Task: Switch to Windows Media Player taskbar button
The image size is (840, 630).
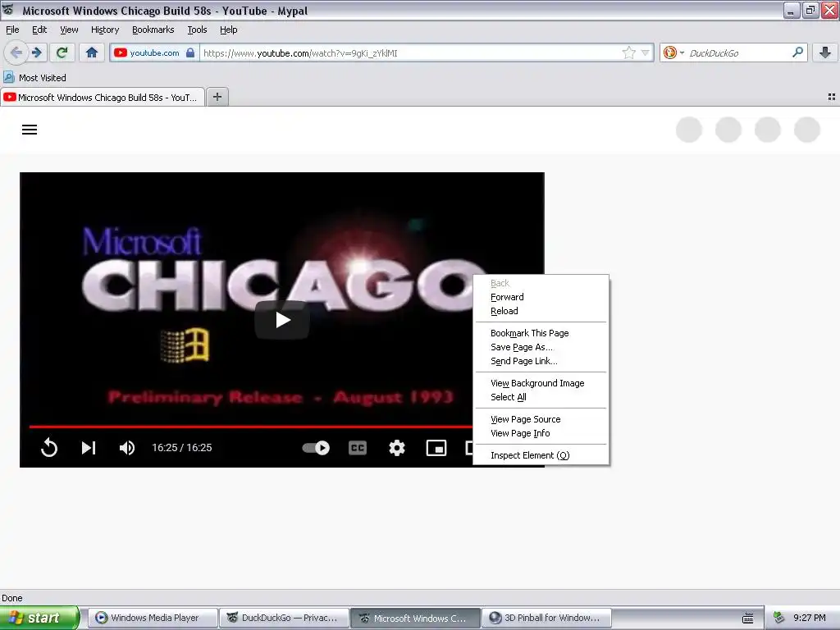Action: (x=153, y=618)
